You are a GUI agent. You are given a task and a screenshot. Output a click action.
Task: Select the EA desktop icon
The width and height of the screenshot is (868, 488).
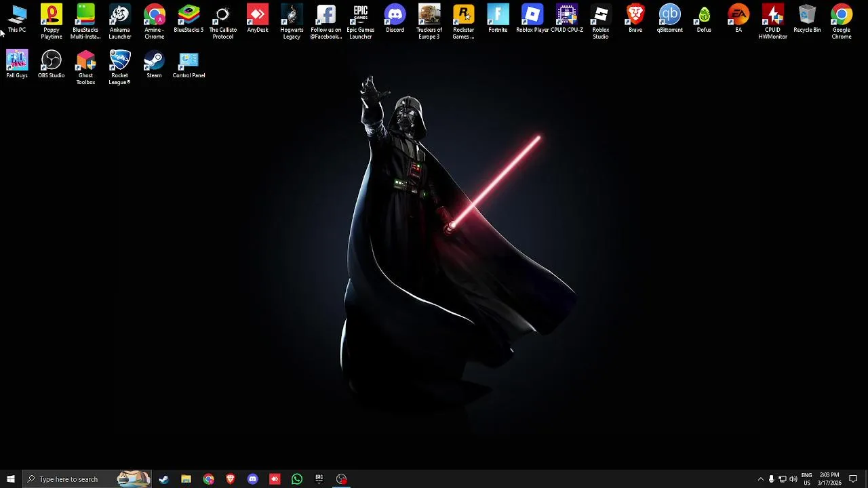click(738, 19)
